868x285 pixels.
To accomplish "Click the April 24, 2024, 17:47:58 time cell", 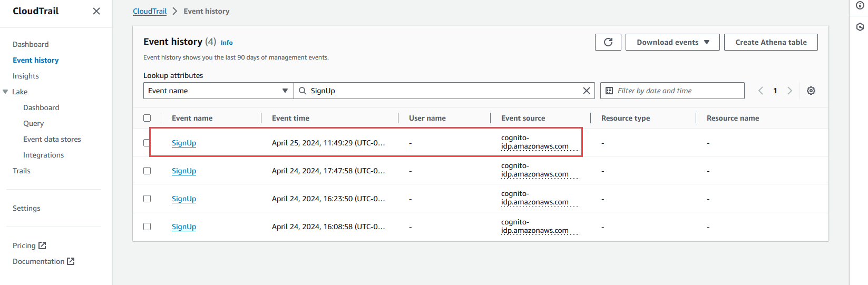I will [x=328, y=171].
